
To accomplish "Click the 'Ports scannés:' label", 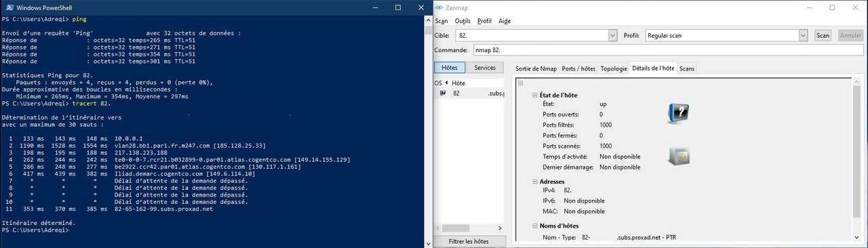I will coord(560,146).
